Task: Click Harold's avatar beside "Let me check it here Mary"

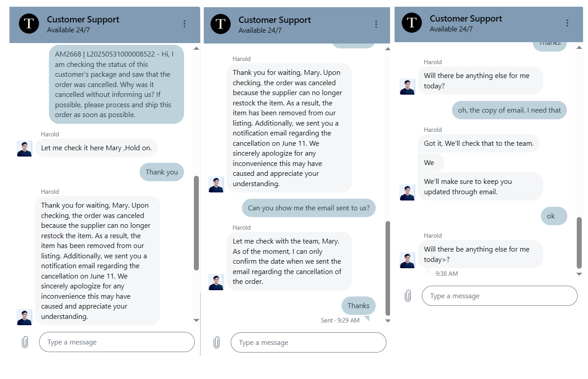Action: [x=25, y=148]
